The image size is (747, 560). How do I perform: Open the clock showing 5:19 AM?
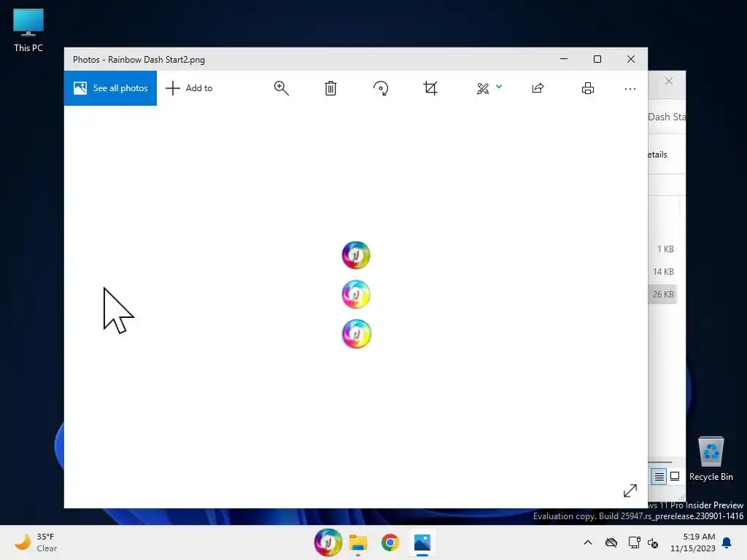click(692, 542)
